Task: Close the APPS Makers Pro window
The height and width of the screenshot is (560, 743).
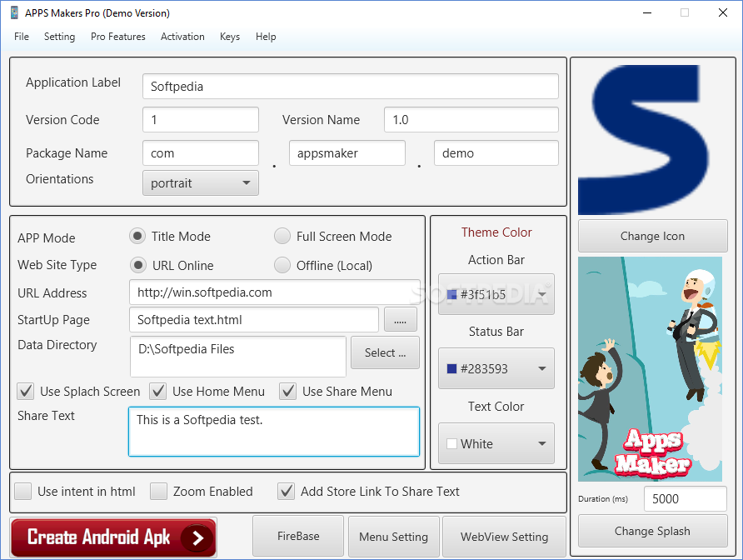Action: point(723,12)
